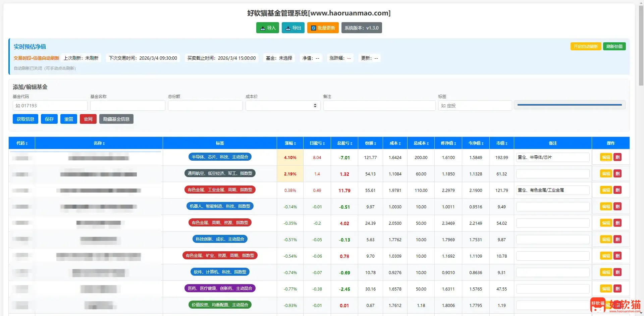点击涨幅列标题的排序图标
Viewport: 644px width, 316px height.
click(295, 143)
